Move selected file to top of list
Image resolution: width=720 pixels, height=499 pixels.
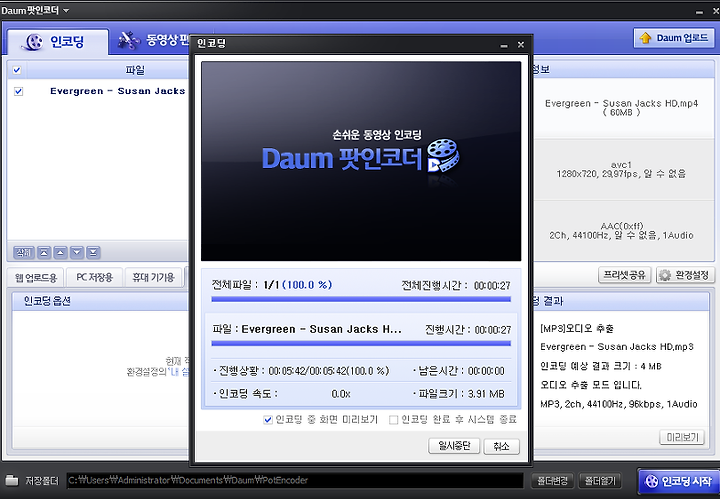tap(44, 252)
